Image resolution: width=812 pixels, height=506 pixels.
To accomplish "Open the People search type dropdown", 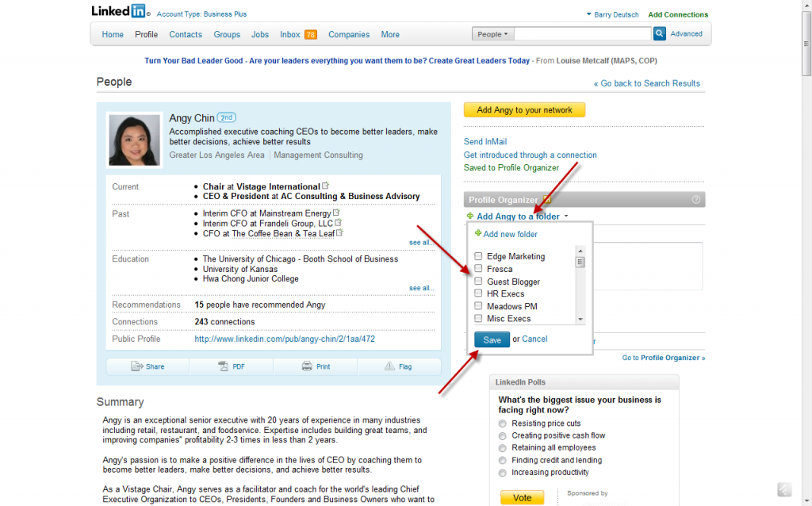I will coord(492,34).
